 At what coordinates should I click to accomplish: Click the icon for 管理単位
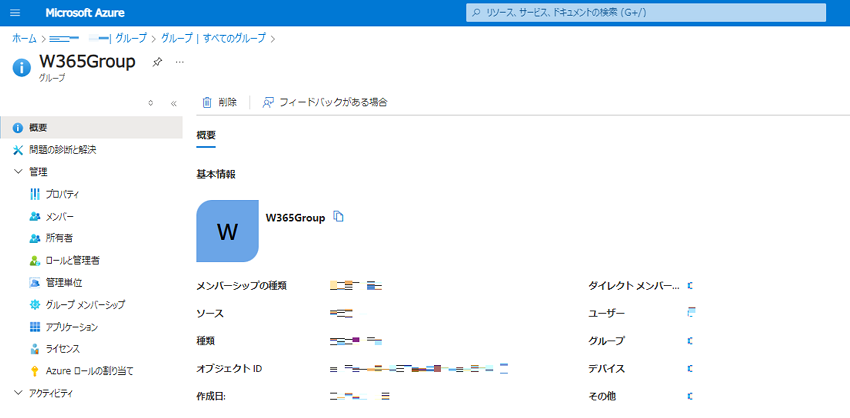(35, 282)
